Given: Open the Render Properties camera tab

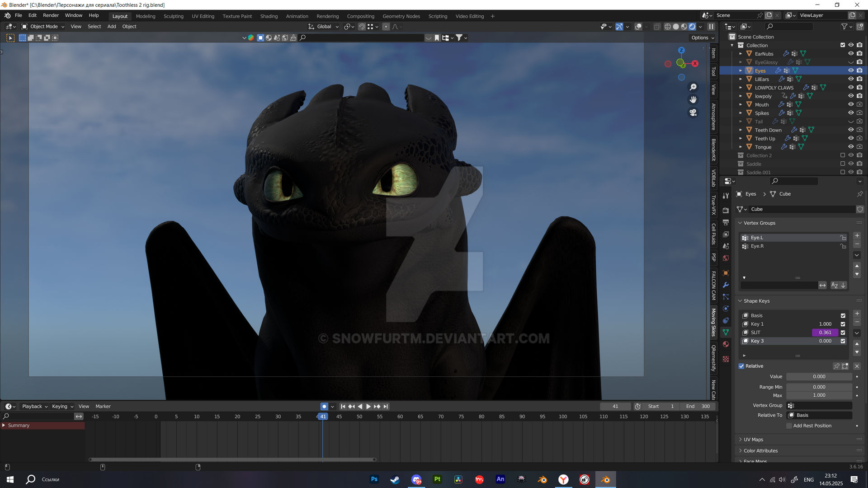Looking at the screenshot, I should (726, 210).
